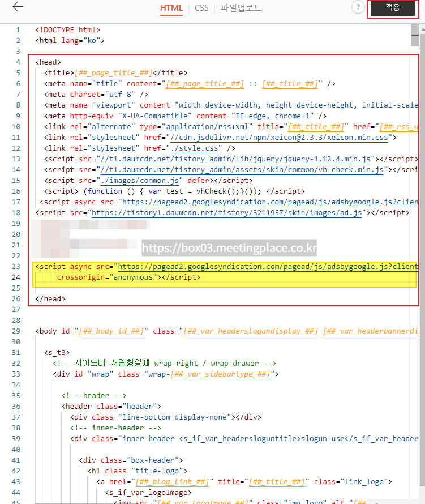Image resolution: width=425 pixels, height=504 pixels.
Task: Click the ./style.css href link
Action: 194,148
